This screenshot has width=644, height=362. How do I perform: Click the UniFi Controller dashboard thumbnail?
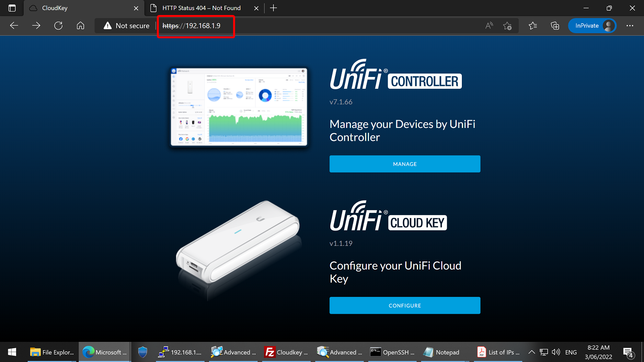tap(239, 107)
